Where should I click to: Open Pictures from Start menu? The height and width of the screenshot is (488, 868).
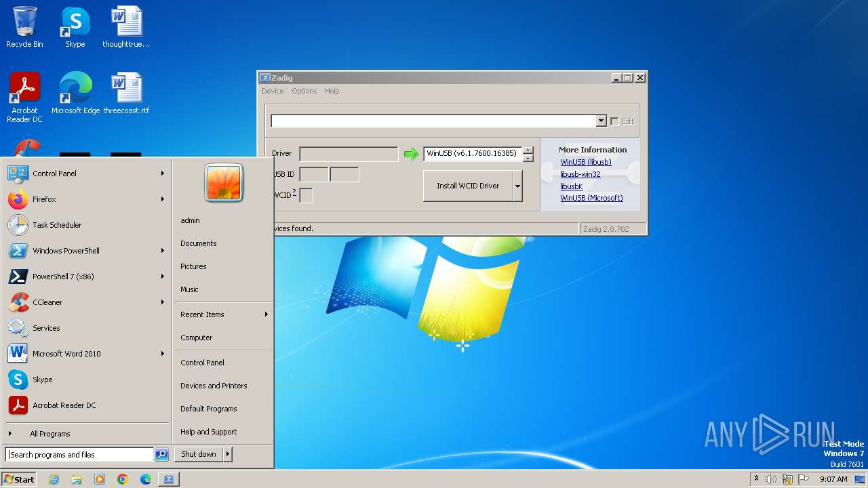[224, 266]
